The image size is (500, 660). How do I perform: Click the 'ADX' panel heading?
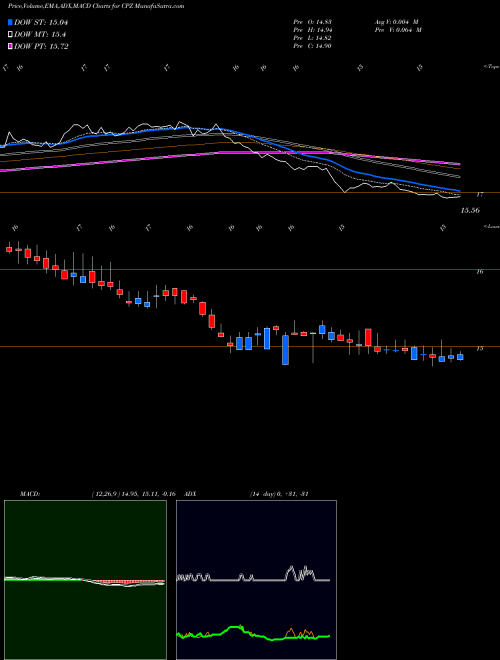(x=191, y=494)
